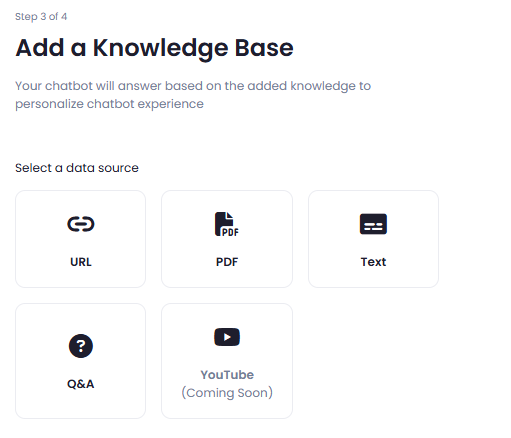Click the Text caption icon
This screenshot has width=511, height=438.
373,224
